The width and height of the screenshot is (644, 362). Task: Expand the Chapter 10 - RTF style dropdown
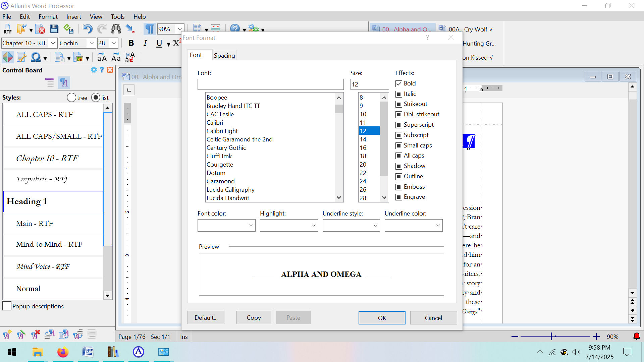(x=53, y=43)
